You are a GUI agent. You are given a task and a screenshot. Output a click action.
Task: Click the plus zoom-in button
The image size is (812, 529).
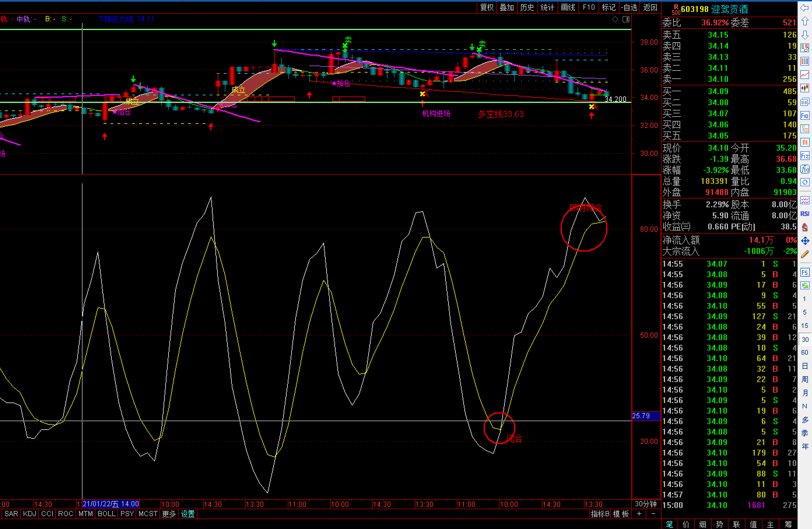(x=639, y=514)
